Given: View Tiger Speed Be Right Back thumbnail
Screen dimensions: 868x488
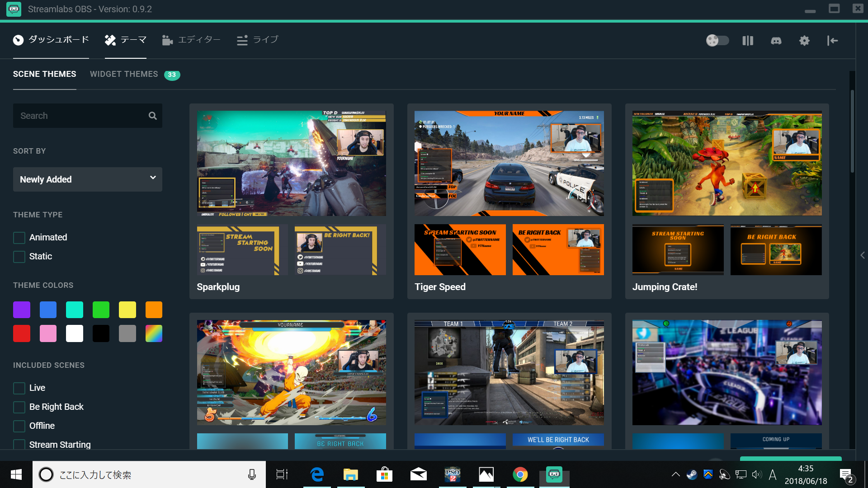Looking at the screenshot, I should (558, 250).
